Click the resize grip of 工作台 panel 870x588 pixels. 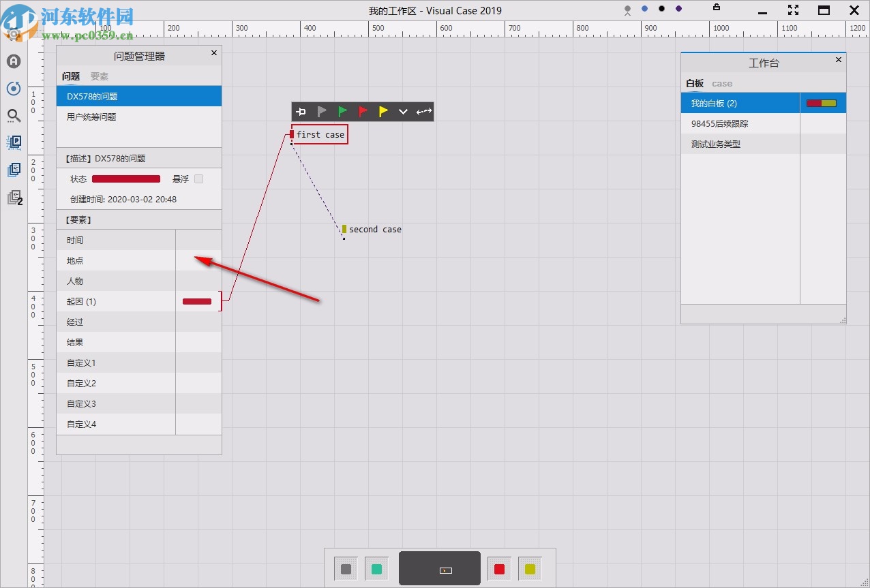tap(842, 320)
